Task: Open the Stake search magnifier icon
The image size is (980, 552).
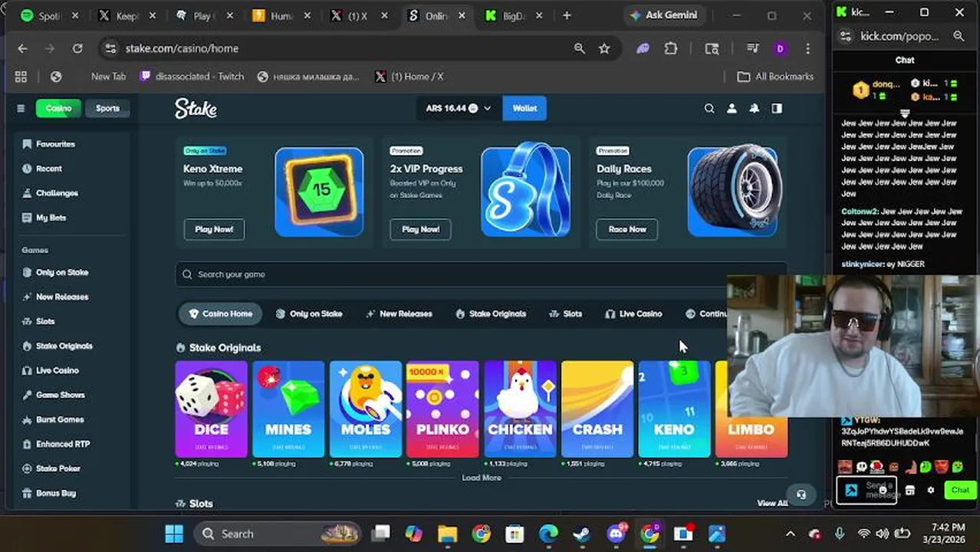Action: click(709, 109)
